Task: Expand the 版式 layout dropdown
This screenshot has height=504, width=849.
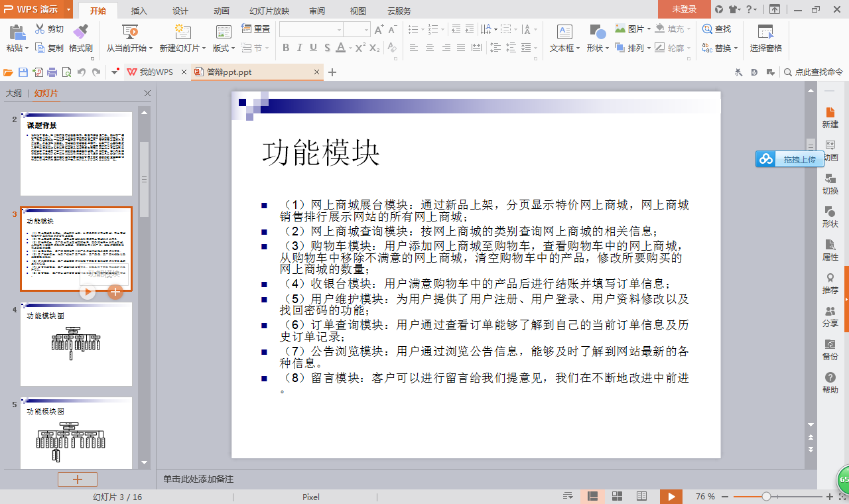Action: 224,48
